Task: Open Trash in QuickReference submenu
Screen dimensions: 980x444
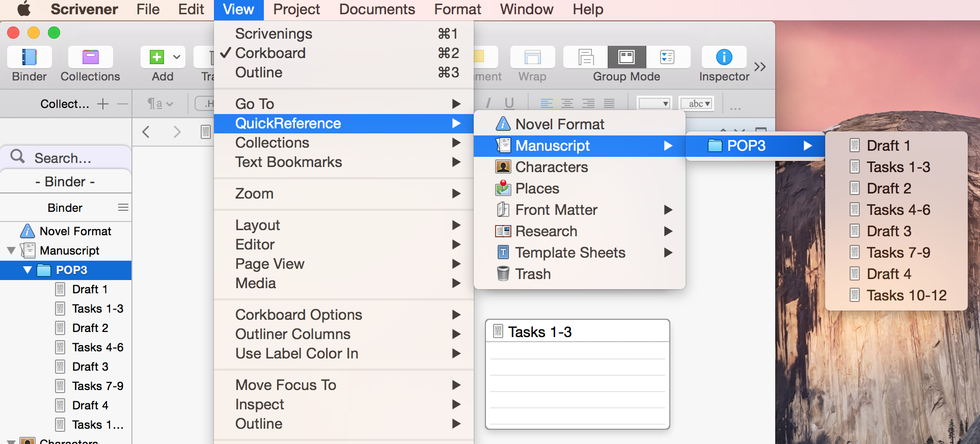Action: [580, 274]
